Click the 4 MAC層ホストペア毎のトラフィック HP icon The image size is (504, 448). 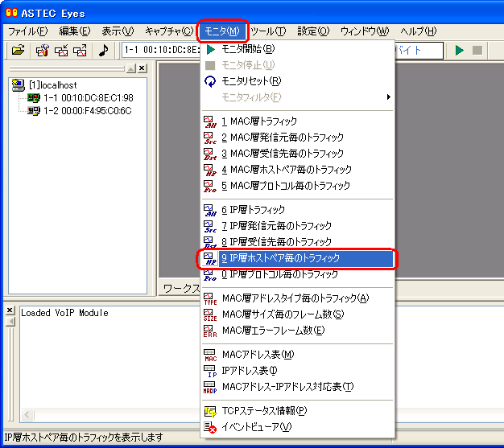[x=210, y=170]
